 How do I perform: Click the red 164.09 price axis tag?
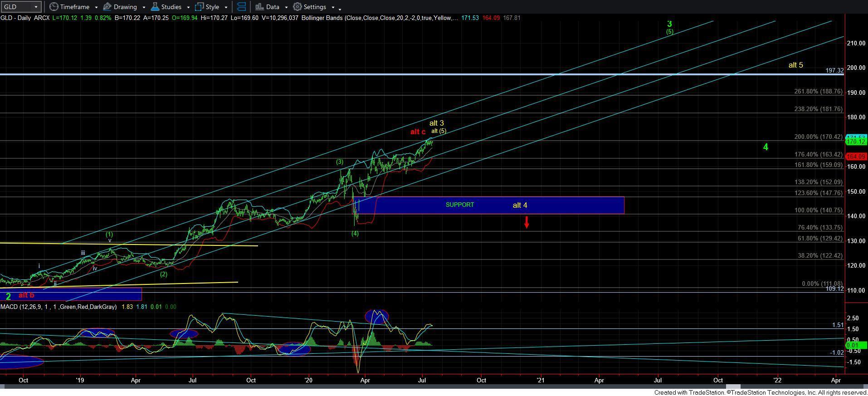pyautogui.click(x=856, y=156)
